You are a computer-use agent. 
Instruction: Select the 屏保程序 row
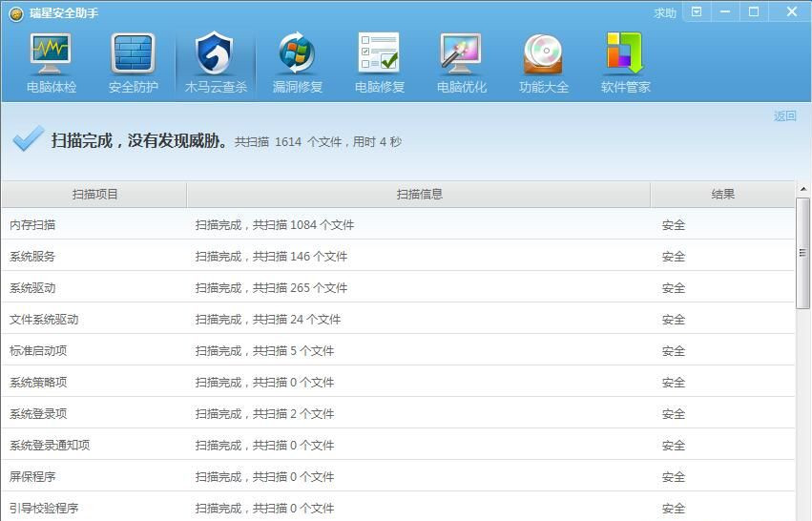point(398,476)
